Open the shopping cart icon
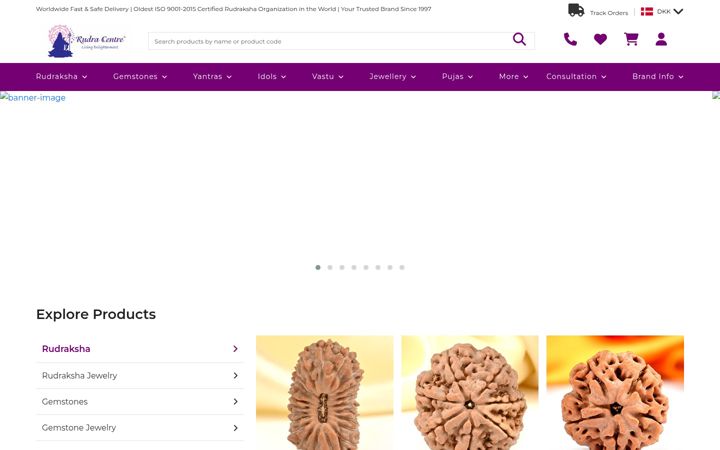The image size is (720, 450). point(631,39)
